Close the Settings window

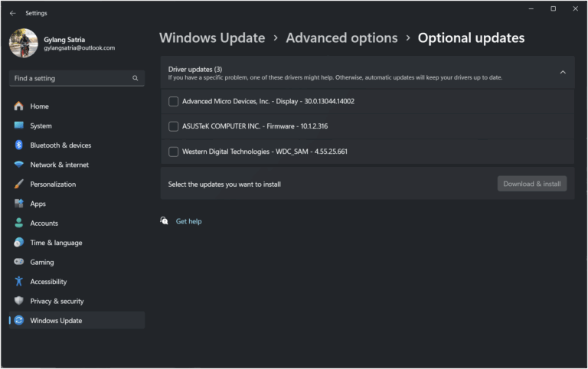pyautogui.click(x=575, y=8)
